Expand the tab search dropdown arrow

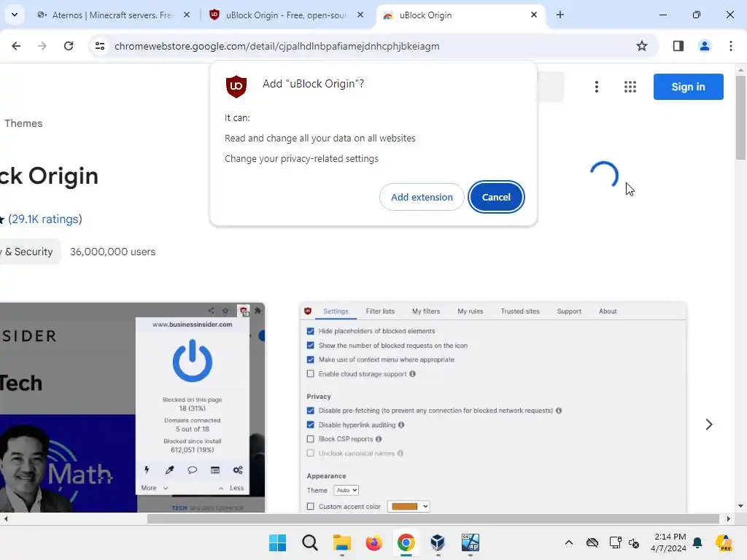tap(15, 15)
